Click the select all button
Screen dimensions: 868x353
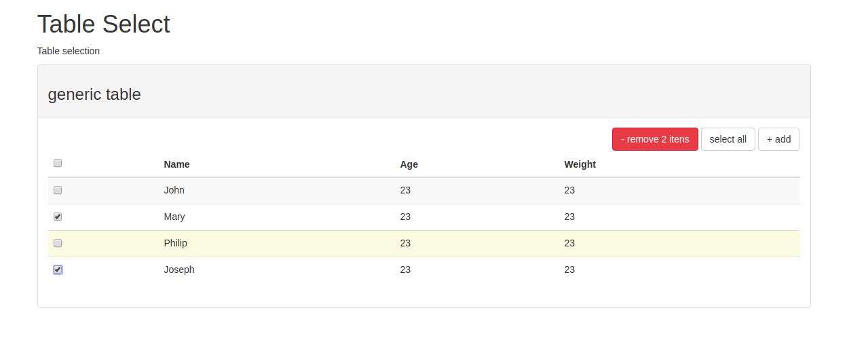(728, 139)
